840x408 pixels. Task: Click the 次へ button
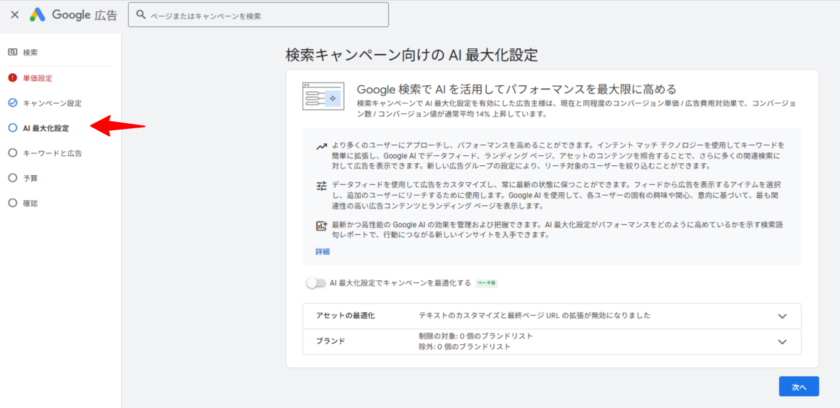798,386
